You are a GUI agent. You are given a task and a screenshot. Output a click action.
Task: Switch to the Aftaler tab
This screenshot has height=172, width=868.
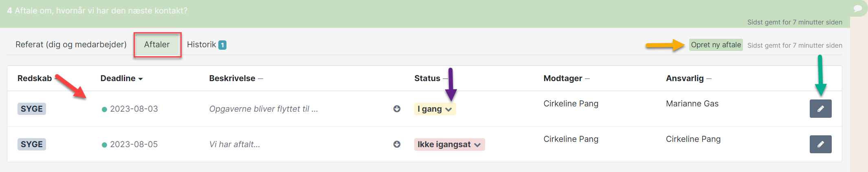coord(157,44)
